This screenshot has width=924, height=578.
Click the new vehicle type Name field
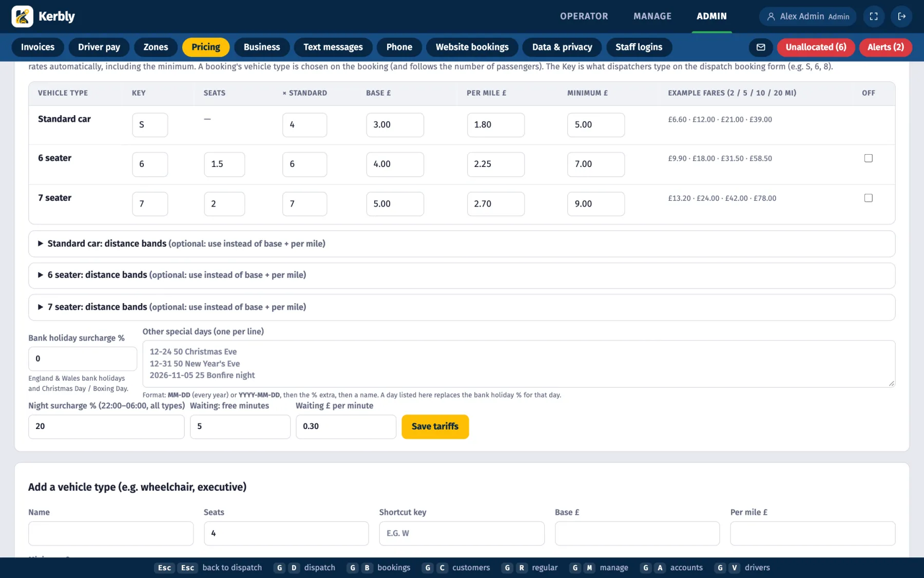pos(111,533)
